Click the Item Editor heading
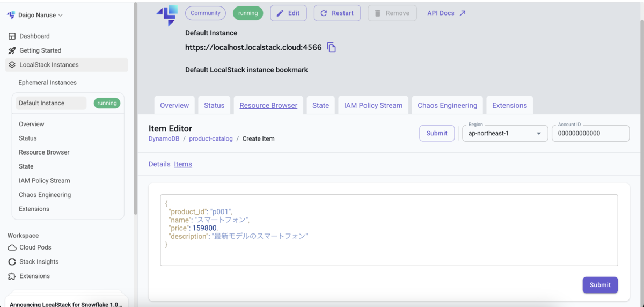 (170, 129)
